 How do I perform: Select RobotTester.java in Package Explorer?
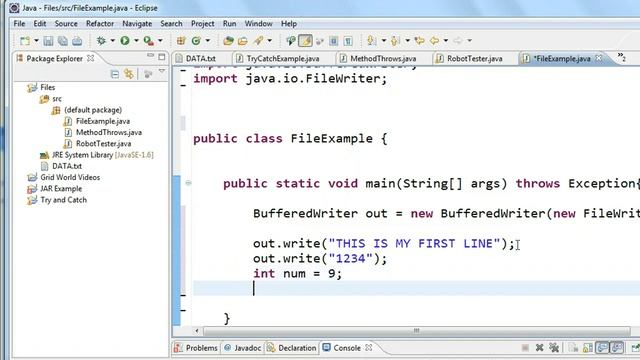(x=103, y=144)
